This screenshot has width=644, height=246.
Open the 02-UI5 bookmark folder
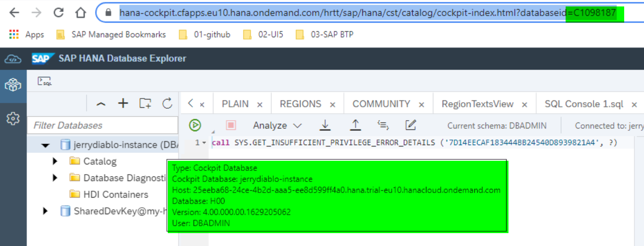click(263, 34)
